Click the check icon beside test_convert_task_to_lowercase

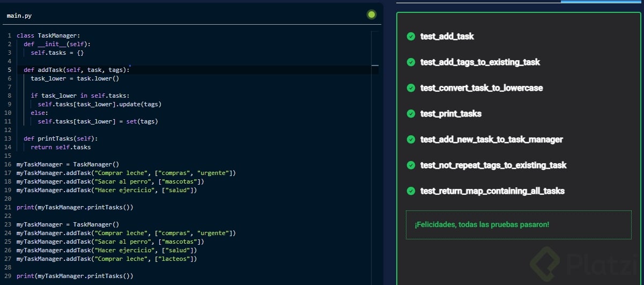pyautogui.click(x=411, y=88)
